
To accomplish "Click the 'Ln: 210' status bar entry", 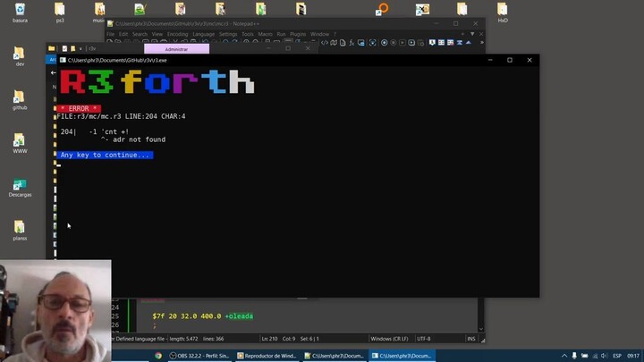I will click(x=269, y=339).
